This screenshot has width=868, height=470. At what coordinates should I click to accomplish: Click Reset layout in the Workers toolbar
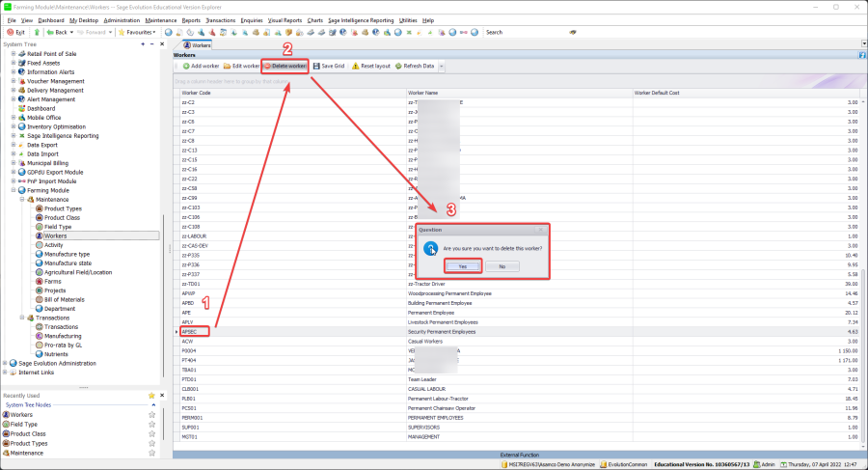tap(369, 66)
